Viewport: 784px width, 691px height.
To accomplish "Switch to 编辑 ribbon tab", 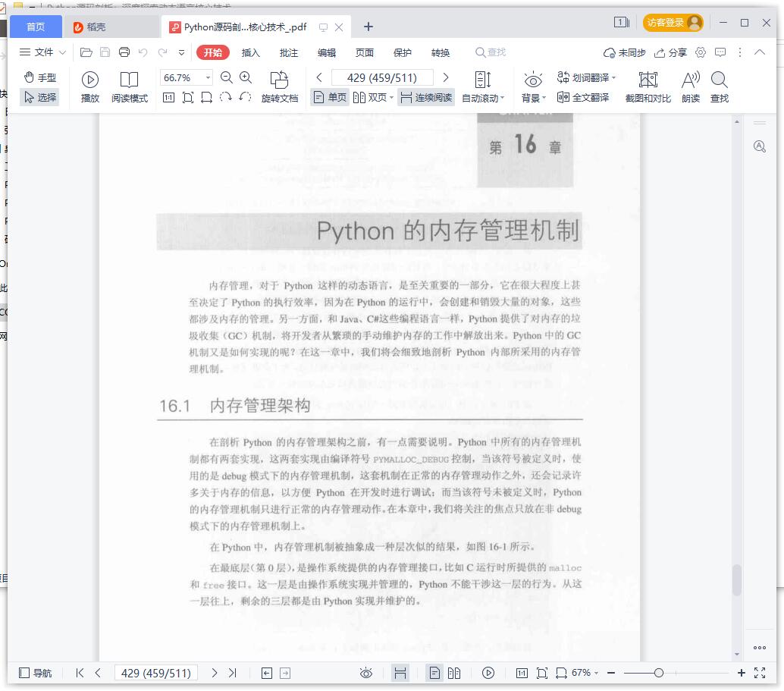I will point(327,52).
